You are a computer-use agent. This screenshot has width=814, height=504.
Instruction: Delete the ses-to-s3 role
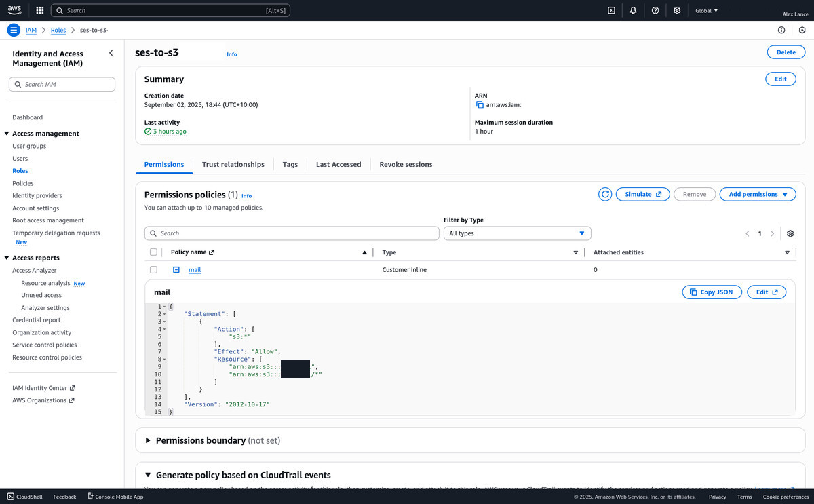tap(786, 52)
